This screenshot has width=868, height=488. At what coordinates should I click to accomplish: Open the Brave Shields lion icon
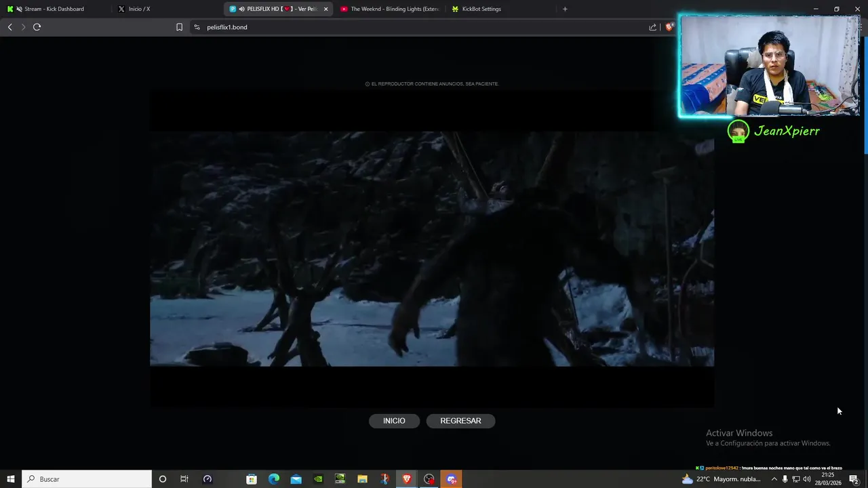pos(669,27)
